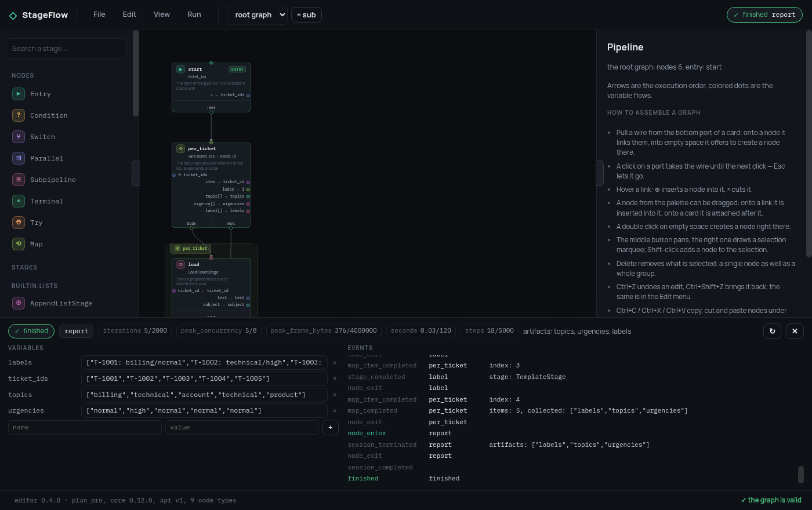Click the loop icon on the per_ticket node card
Screen dimensions: 812x510
click(180, 148)
